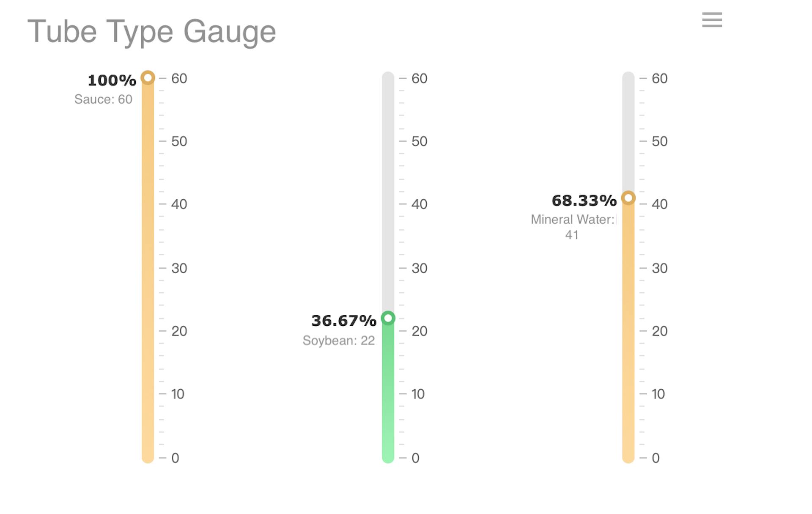Click the Tube Type Gauge title
812x514 pixels.
(x=152, y=32)
